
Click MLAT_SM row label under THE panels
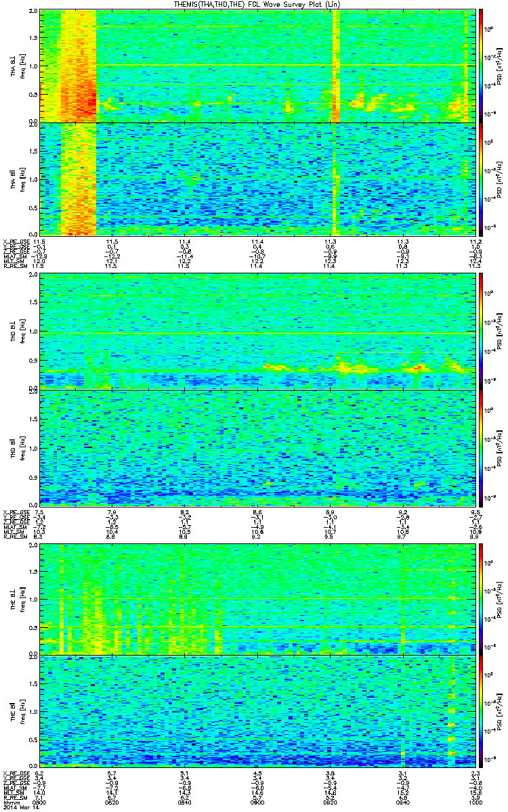tap(16, 788)
